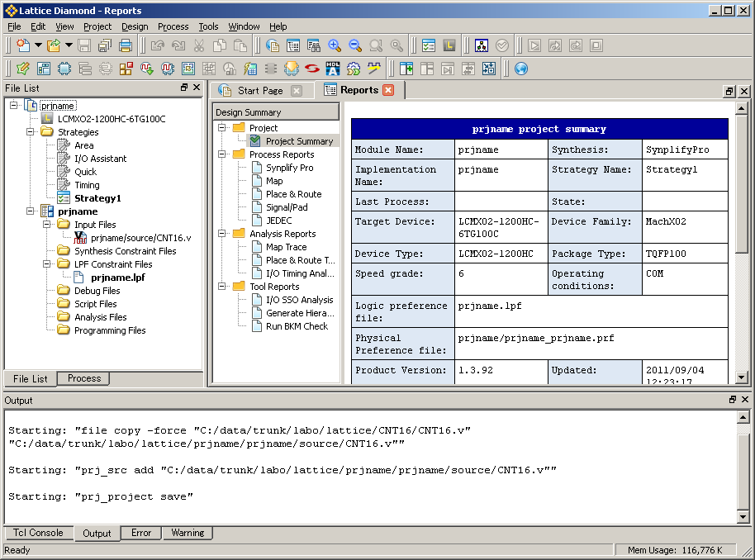The image size is (755, 560).
Task: Collapse the Tool Reports section
Action: pos(222,286)
